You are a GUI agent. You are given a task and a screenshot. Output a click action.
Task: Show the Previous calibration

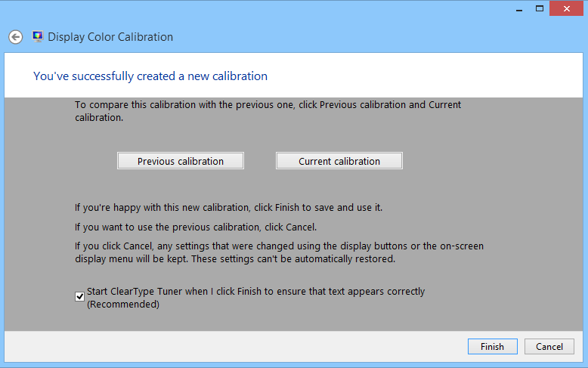tap(181, 161)
